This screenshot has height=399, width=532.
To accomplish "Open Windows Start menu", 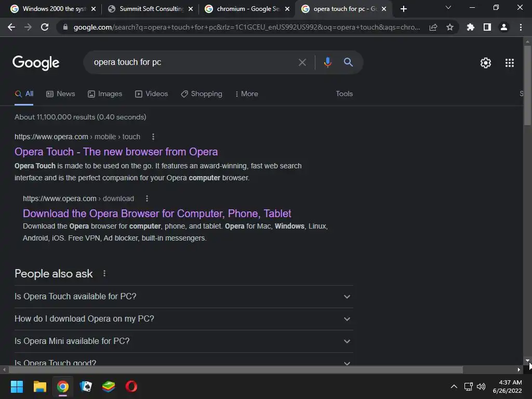I will tap(17, 387).
